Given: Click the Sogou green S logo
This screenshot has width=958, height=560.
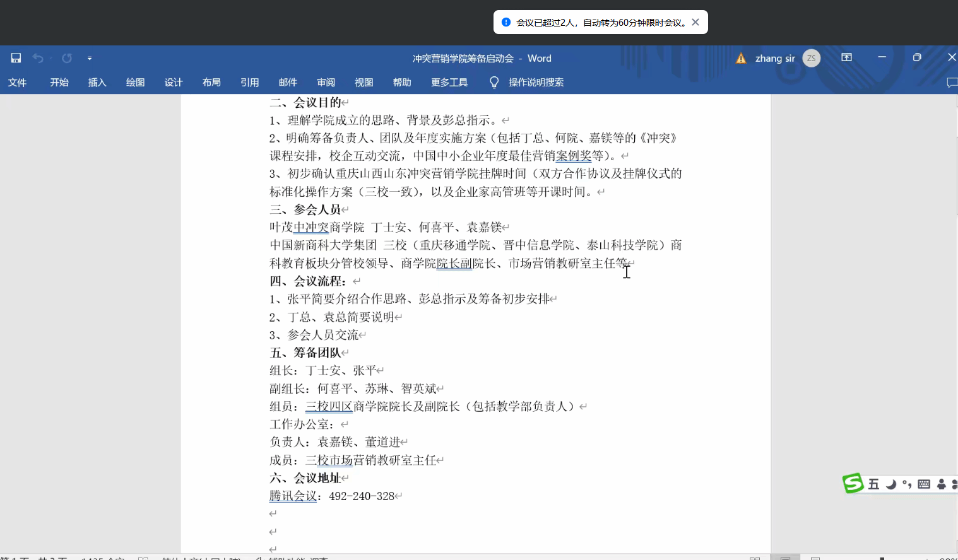Looking at the screenshot, I should 853,484.
